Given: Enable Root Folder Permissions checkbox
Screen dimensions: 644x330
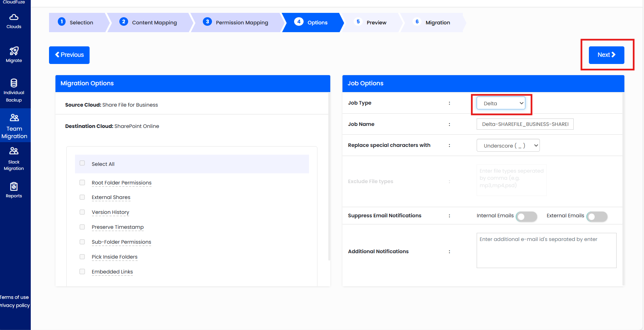Looking at the screenshot, I should [x=82, y=182].
